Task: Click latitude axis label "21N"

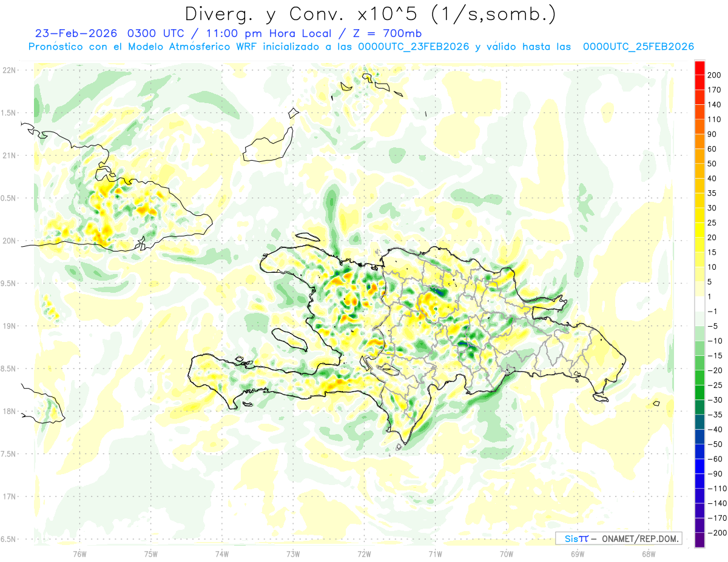Action: click(x=9, y=155)
